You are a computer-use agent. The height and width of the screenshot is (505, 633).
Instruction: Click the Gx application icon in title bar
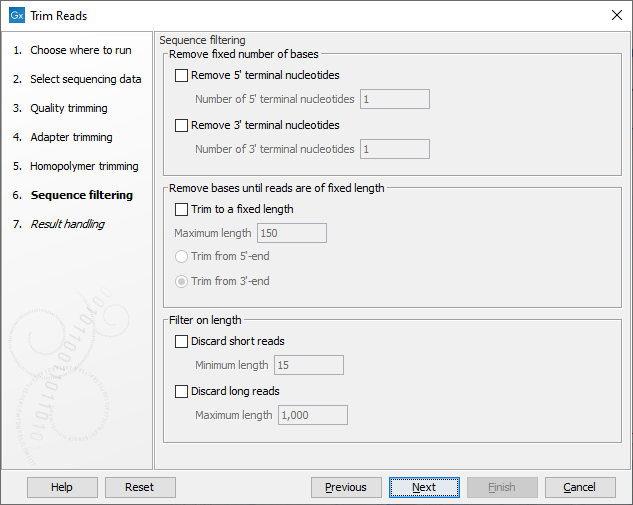click(16, 16)
